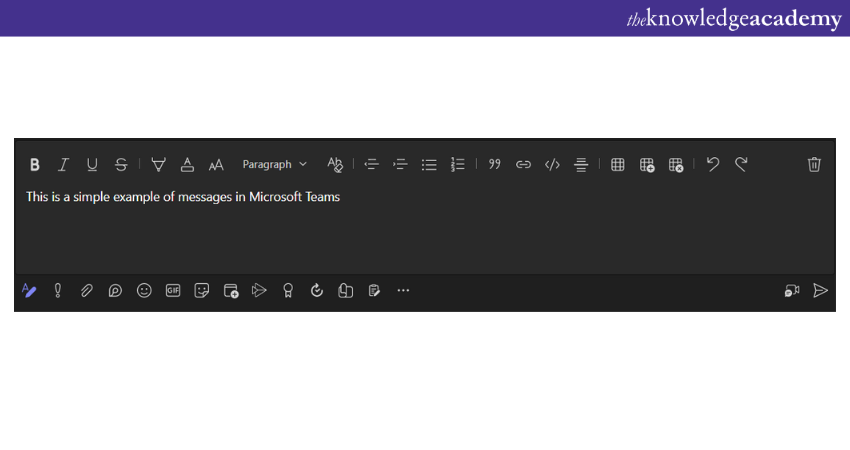Open the GIF picker

click(173, 291)
